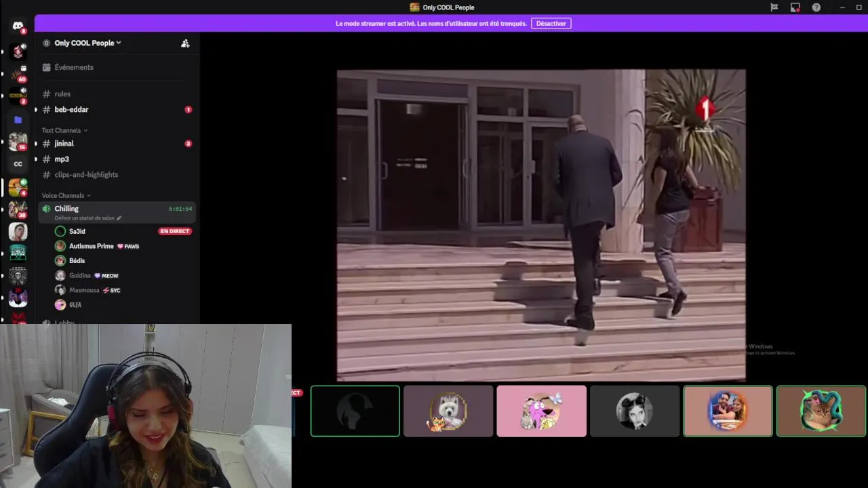
Task: Click the SYC tag beside Masmousa
Action: coord(111,290)
